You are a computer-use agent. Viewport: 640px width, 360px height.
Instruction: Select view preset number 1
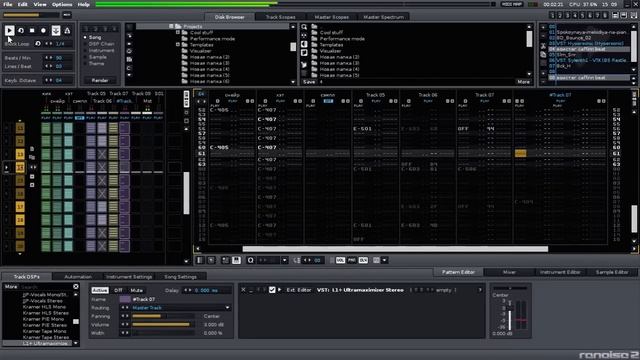pos(552,15)
